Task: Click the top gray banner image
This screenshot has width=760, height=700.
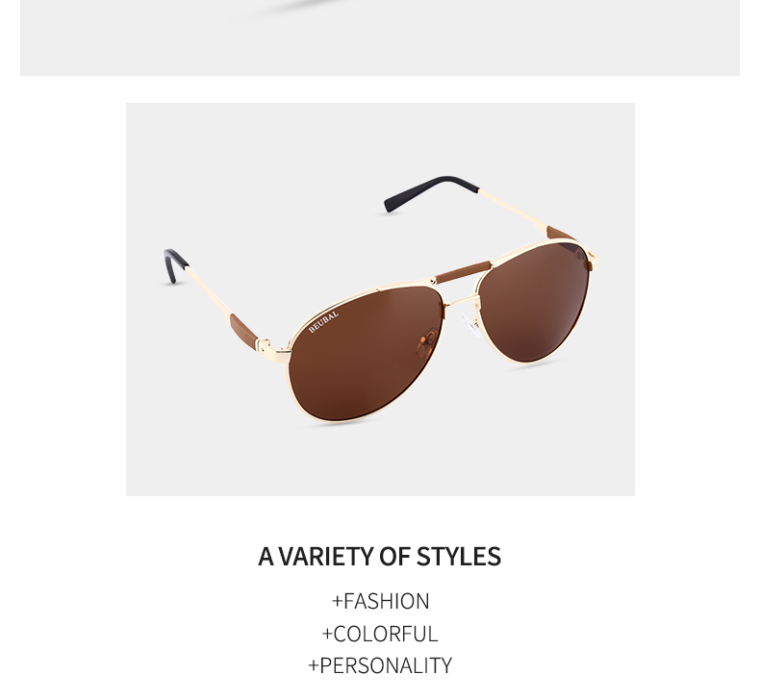Action: 380,37
